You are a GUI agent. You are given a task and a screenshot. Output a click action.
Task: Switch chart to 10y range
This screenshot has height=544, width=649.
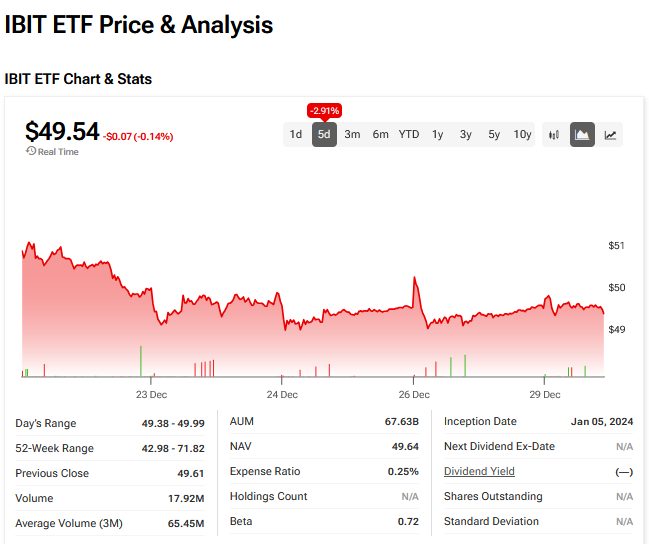click(522, 134)
